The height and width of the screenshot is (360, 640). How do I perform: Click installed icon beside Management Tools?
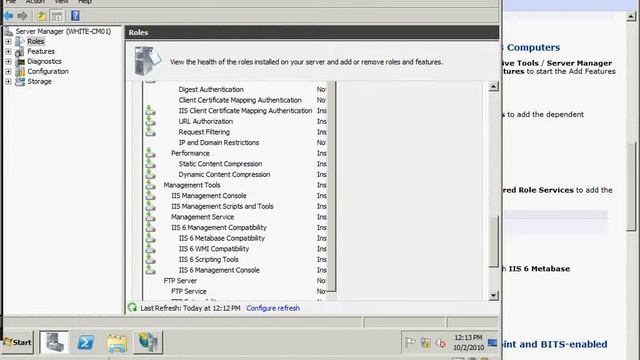(x=151, y=184)
